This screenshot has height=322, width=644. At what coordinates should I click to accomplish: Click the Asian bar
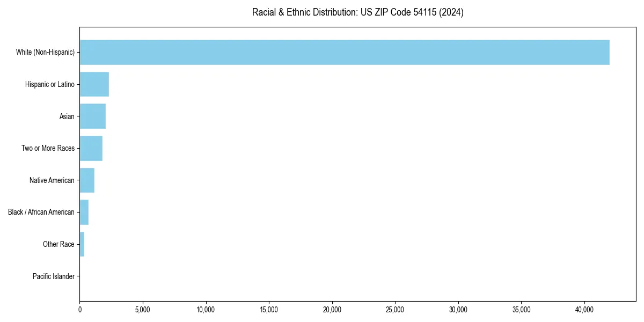[x=92, y=116]
